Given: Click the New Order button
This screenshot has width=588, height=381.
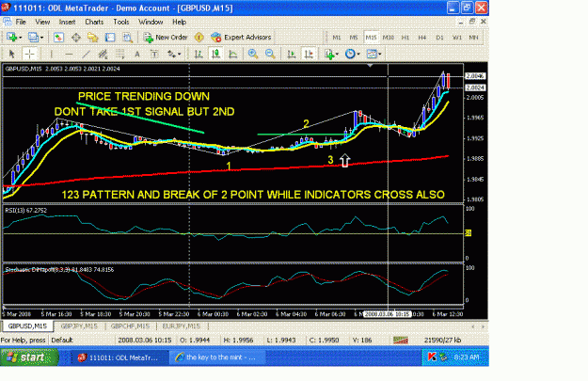Looking at the screenshot, I should pos(166,37).
